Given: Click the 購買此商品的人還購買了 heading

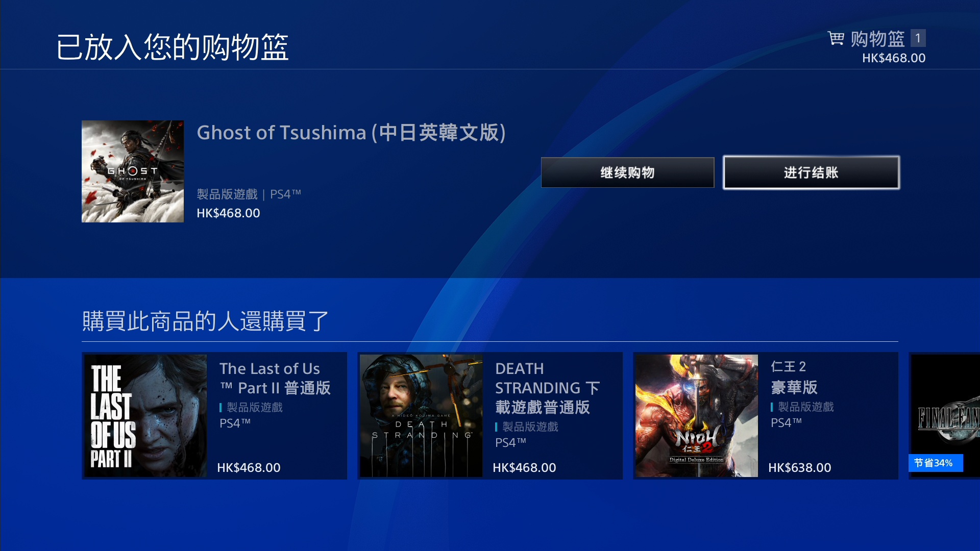Looking at the screenshot, I should tap(205, 321).
